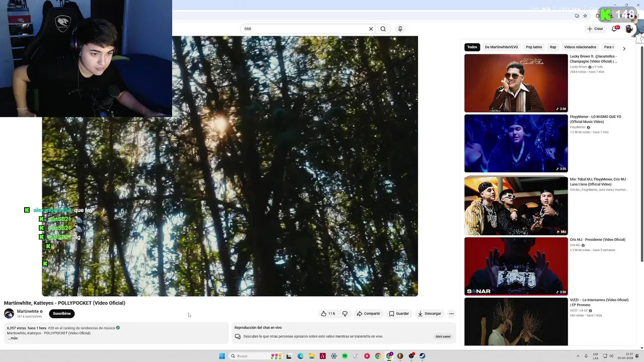644x362 pixels.
Task: Open FloyyMenor LO MISMO QUE YO thumbnail
Action: (x=516, y=143)
